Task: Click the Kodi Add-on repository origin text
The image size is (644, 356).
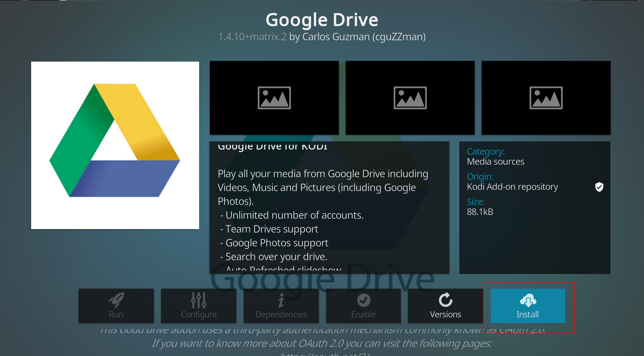Action: click(x=512, y=187)
